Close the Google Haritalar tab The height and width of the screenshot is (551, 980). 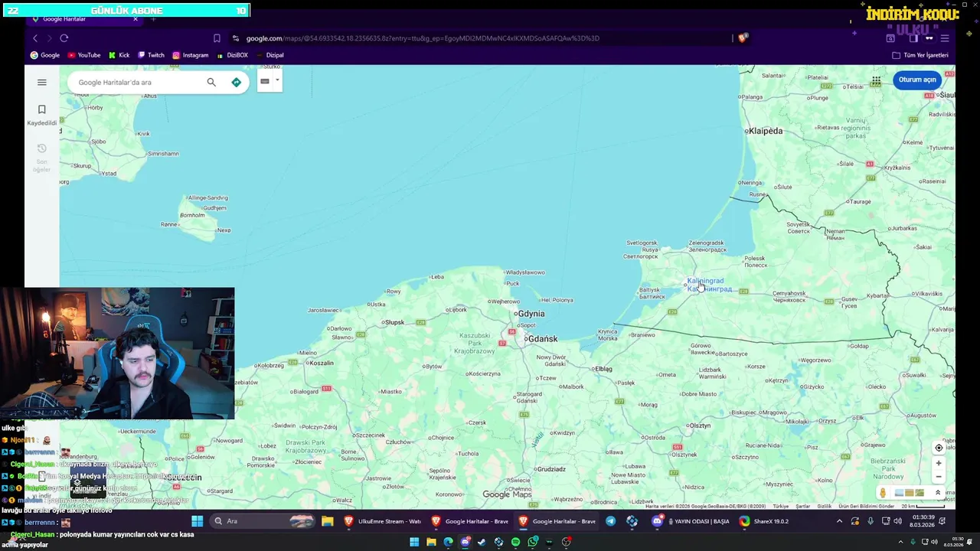tap(136, 18)
